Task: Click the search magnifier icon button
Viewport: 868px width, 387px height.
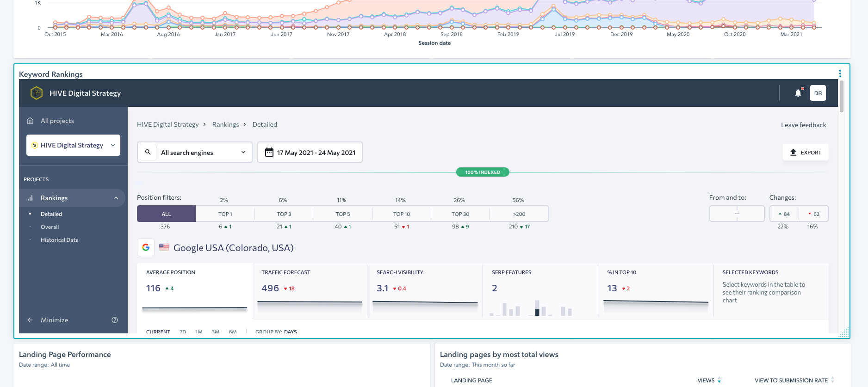Action: click(x=148, y=152)
